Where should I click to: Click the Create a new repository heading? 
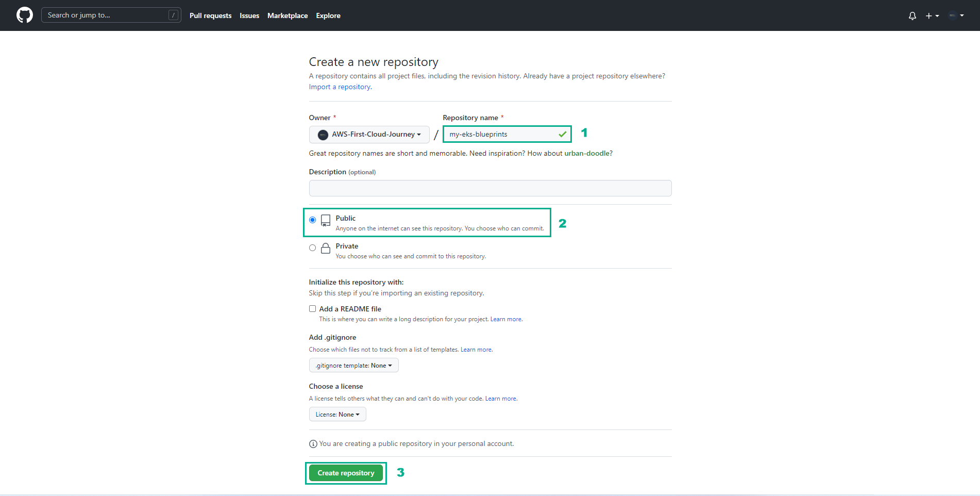click(374, 62)
